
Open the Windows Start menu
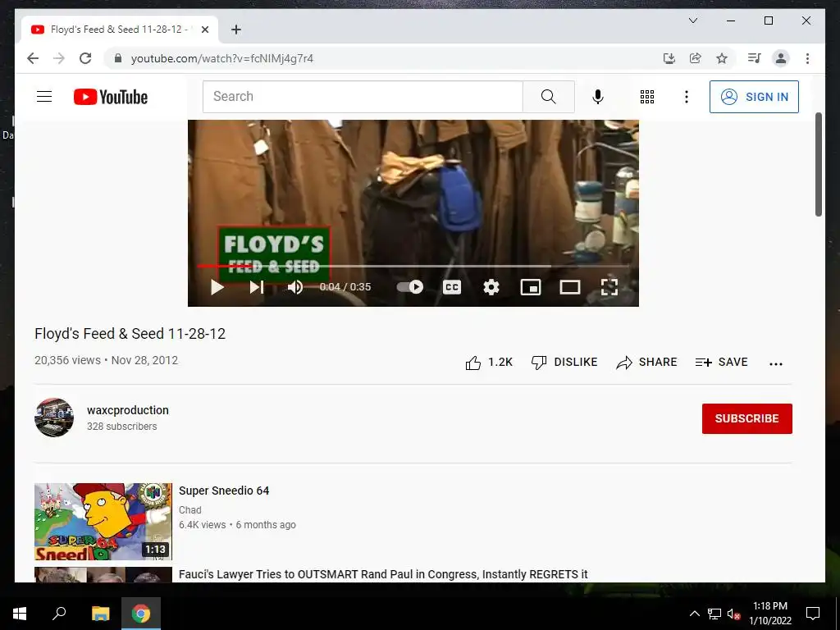(20, 614)
